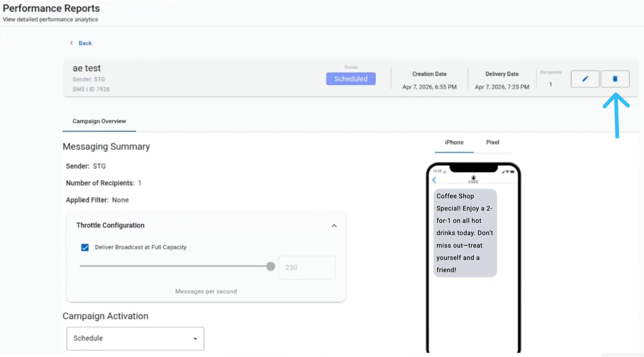Open the Campaign Overview tab

pyautogui.click(x=99, y=121)
